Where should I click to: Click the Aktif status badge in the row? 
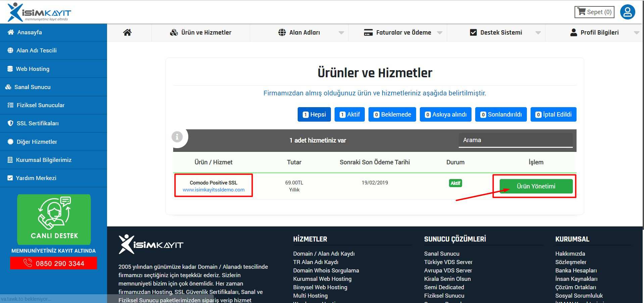(x=455, y=183)
